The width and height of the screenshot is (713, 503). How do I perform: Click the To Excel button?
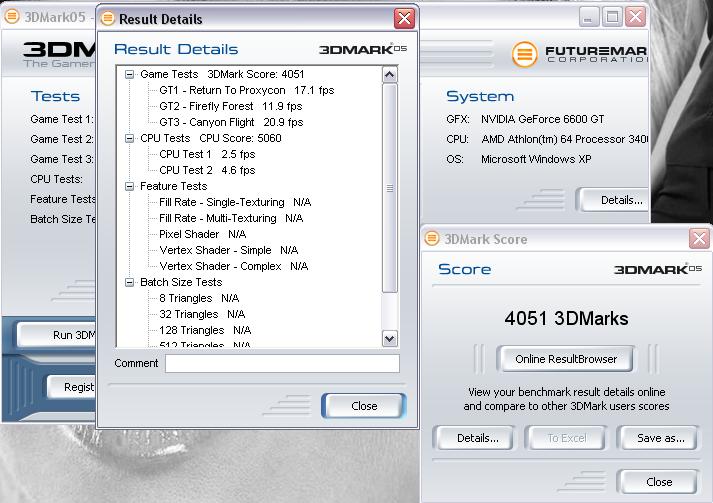pyautogui.click(x=567, y=438)
